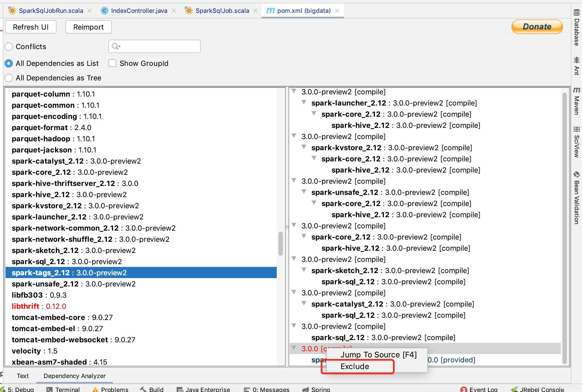Image resolution: width=582 pixels, height=392 pixels.
Task: Close the IndexController.java tab
Action: point(174,11)
